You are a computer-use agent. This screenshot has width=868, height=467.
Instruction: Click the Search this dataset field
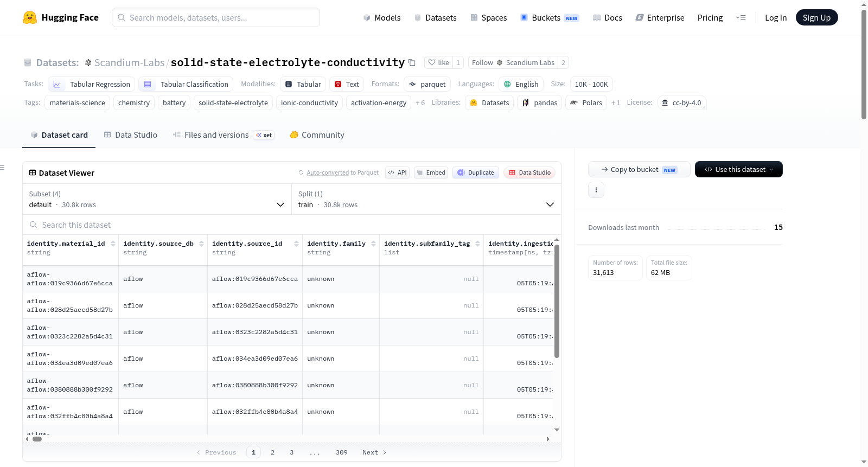point(292,225)
